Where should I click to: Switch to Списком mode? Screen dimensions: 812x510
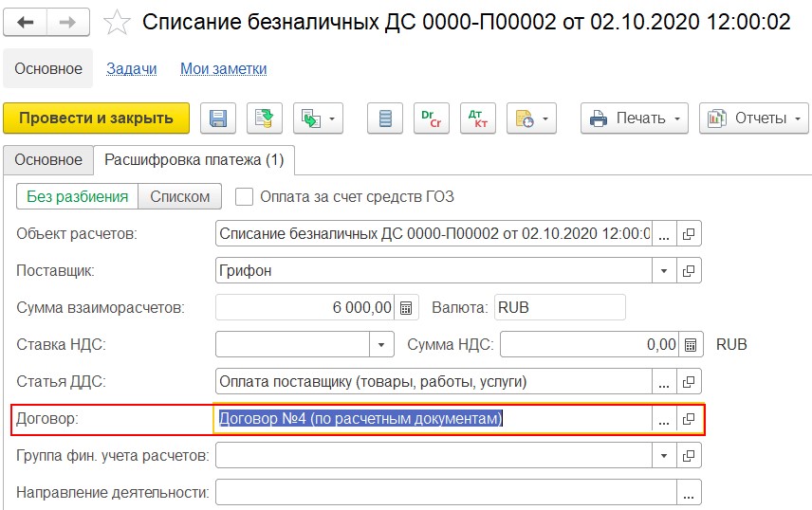[180, 197]
